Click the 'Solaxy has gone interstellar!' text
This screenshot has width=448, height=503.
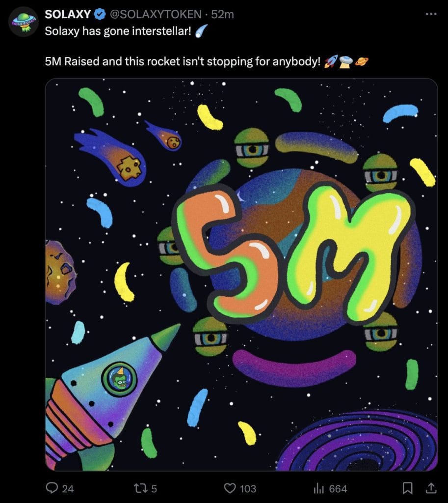[118, 31]
